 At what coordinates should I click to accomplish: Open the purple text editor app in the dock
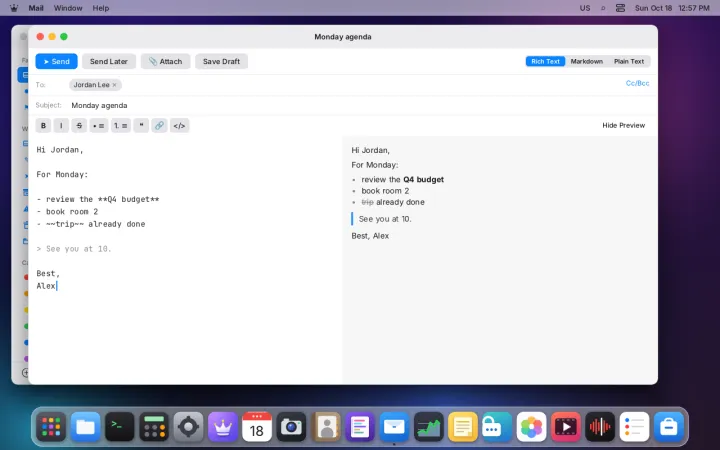(x=360, y=427)
